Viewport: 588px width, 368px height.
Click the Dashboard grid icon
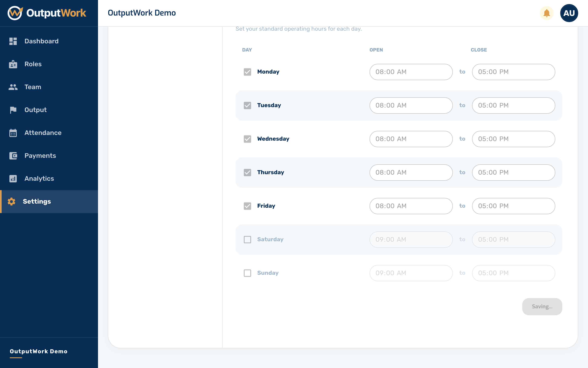pos(13,41)
